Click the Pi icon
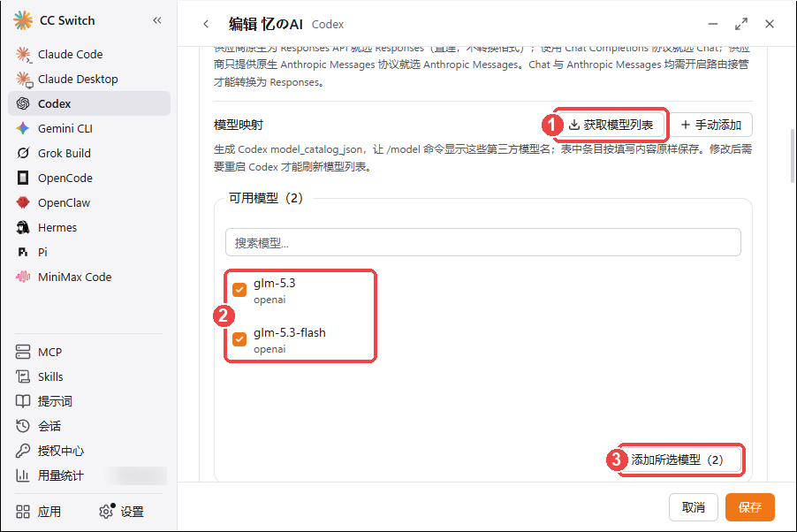 23,252
